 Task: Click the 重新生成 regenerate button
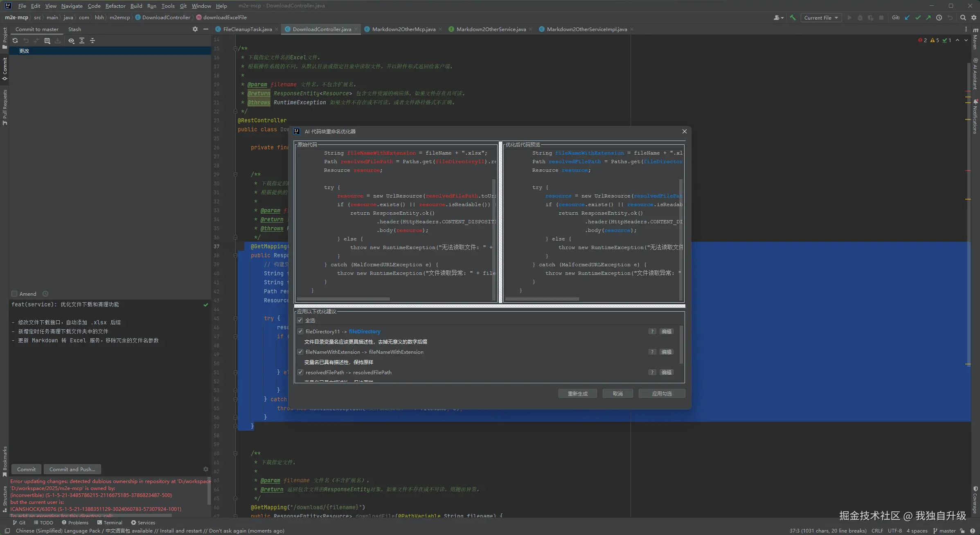pyautogui.click(x=577, y=393)
